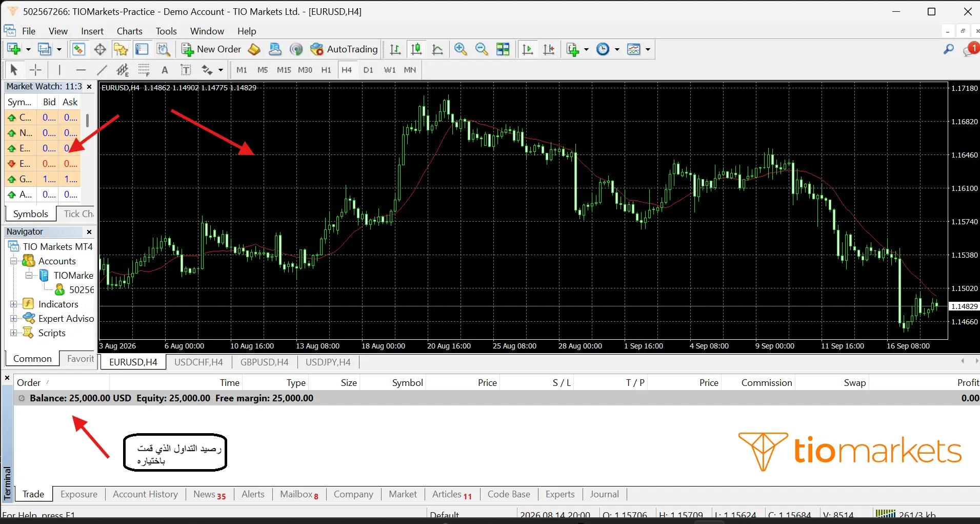This screenshot has height=524, width=980.
Task: Select the horizontal line drawing tool
Action: [x=81, y=70]
